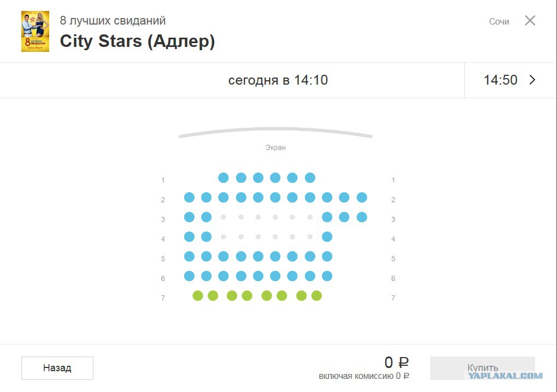557x392 pixels.
Task: Pick the leftmost seat in row 2
Action: coord(189,198)
